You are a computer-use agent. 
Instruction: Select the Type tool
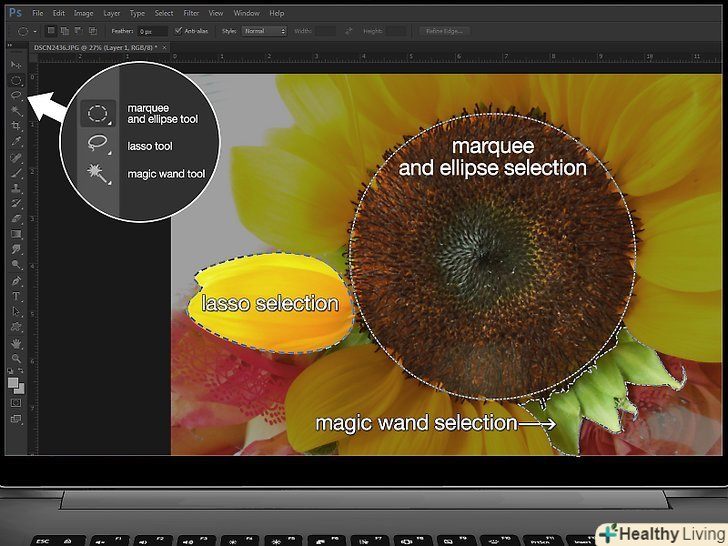click(16, 296)
